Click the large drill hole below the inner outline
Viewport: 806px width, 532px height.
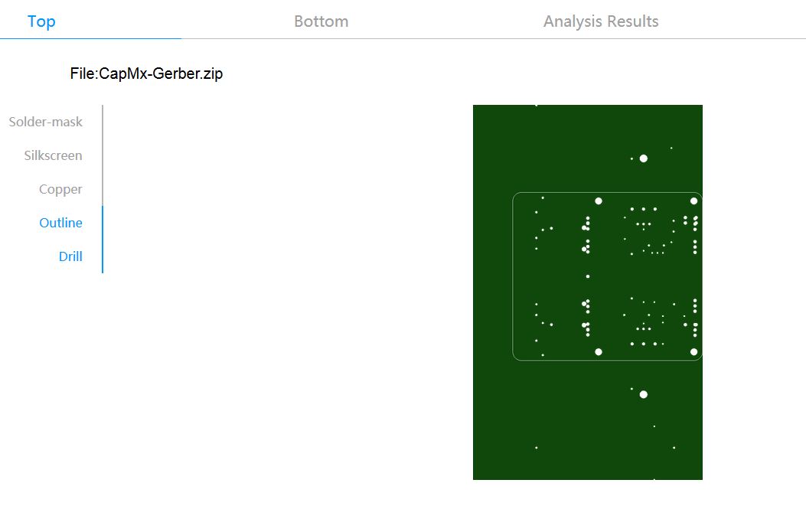pyautogui.click(x=644, y=394)
